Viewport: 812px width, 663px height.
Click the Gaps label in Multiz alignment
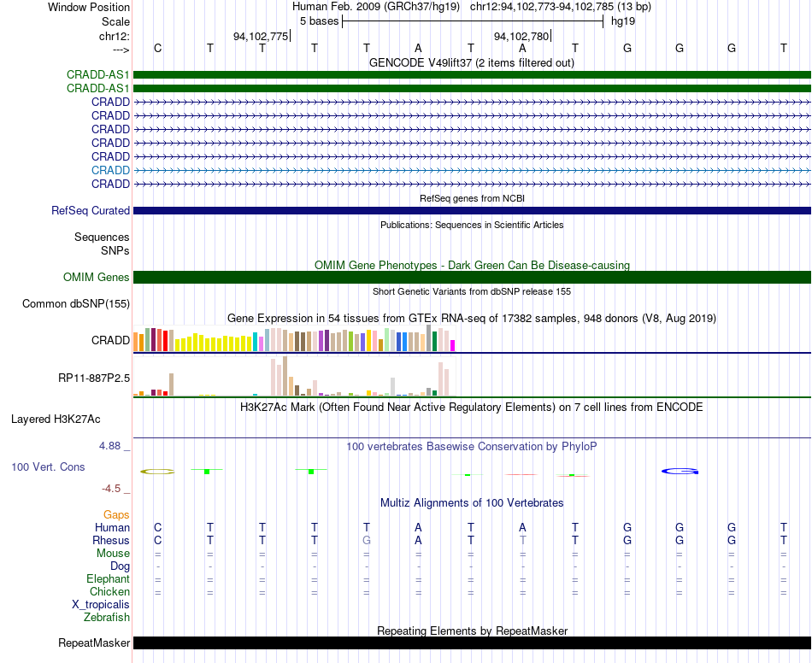click(116, 514)
